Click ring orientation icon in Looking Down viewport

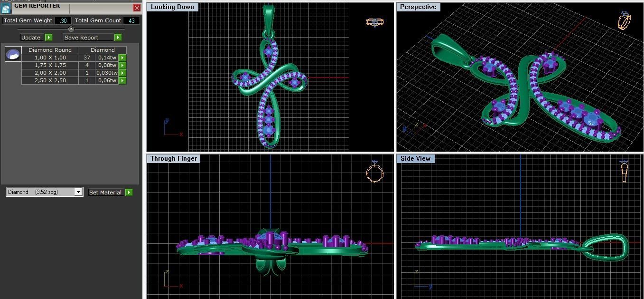pyautogui.click(x=374, y=22)
